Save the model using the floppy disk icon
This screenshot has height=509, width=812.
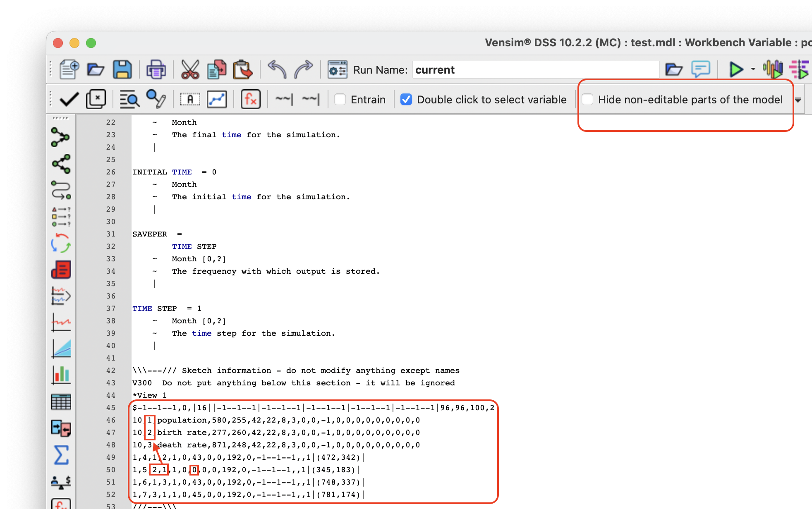pyautogui.click(x=122, y=69)
